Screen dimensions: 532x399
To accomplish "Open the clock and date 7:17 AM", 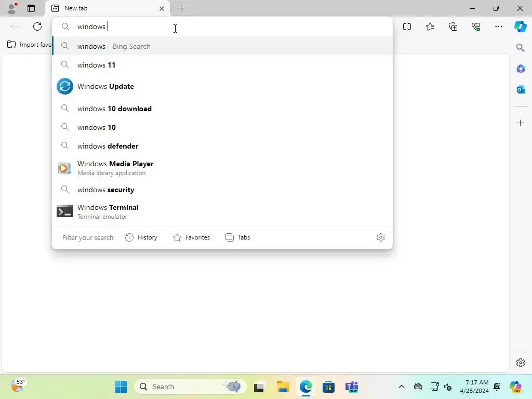I will (474, 387).
